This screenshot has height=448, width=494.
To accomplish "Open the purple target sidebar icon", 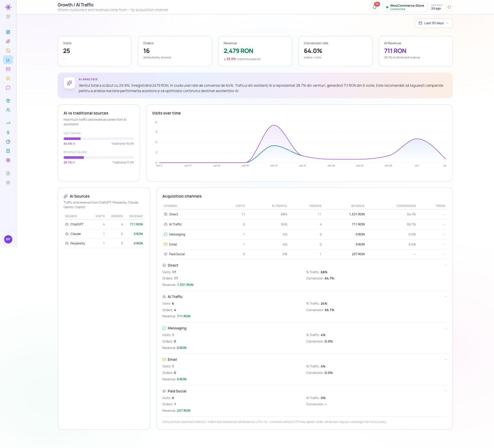I will (x=8, y=160).
